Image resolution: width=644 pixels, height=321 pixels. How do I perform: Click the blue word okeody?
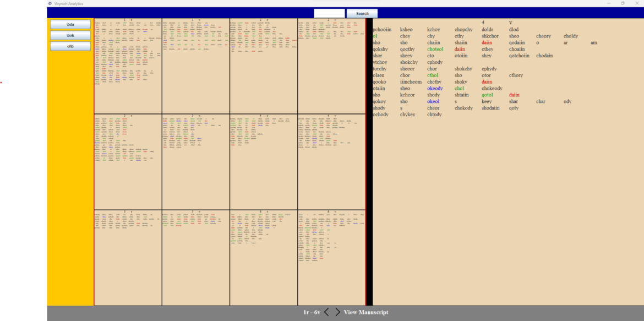click(x=435, y=88)
